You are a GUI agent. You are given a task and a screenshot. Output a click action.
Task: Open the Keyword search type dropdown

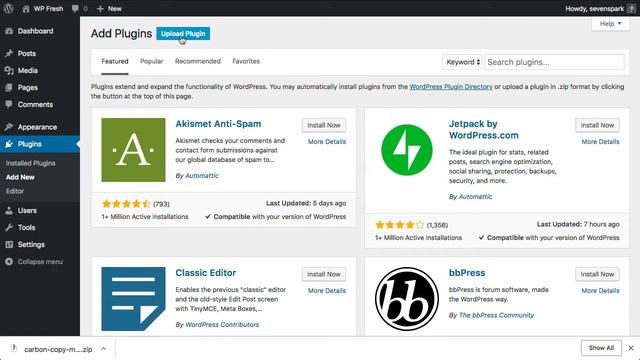point(462,62)
